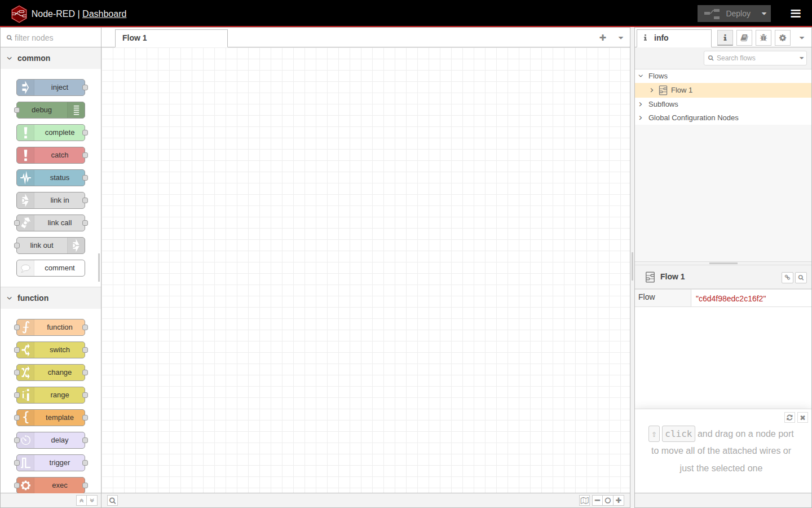Click the zoom out control
Screen dimensions: 812x508
point(597,500)
